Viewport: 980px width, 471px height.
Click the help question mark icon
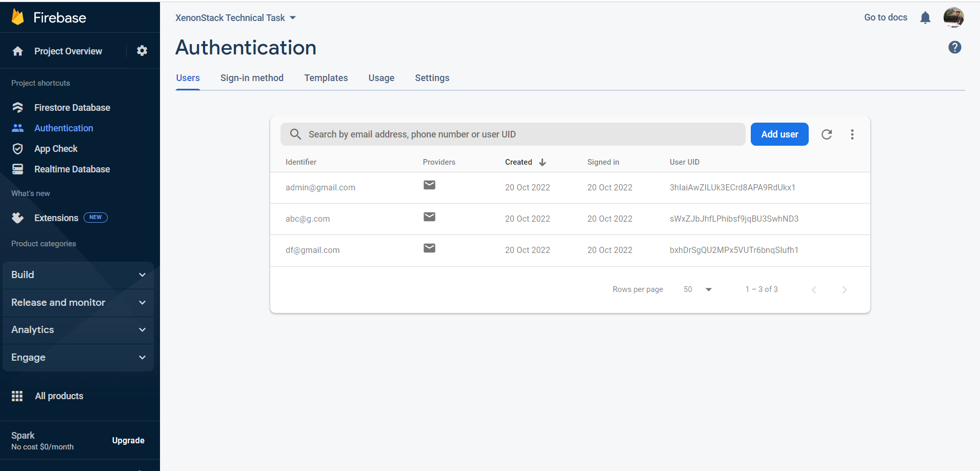click(955, 47)
